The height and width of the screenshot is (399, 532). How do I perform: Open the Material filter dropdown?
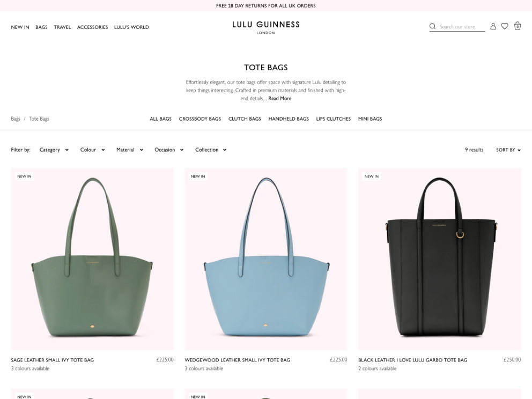(x=130, y=150)
